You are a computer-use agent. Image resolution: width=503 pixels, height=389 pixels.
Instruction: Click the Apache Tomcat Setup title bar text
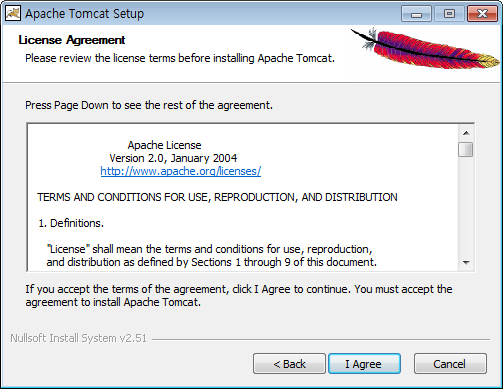[x=84, y=14]
